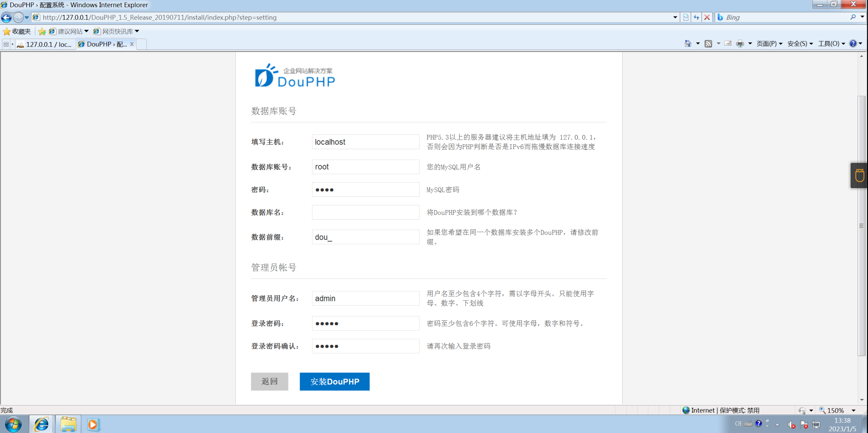Click the 登录密码确认 field
The width and height of the screenshot is (868, 433).
(365, 346)
